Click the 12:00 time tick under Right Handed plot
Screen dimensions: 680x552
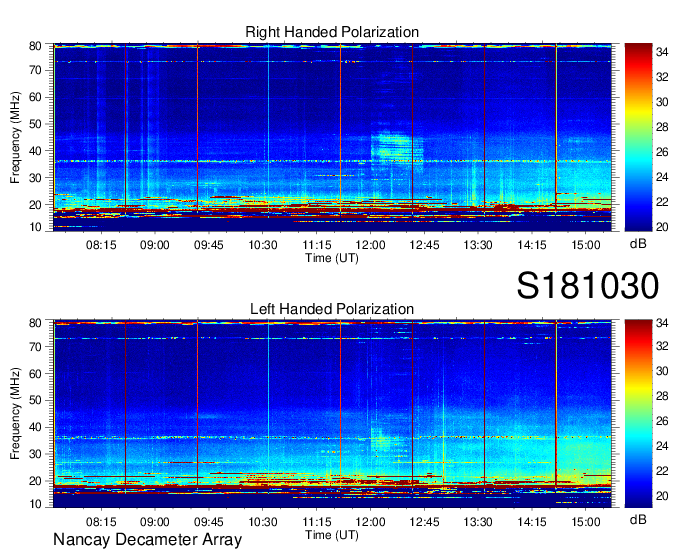click(370, 245)
